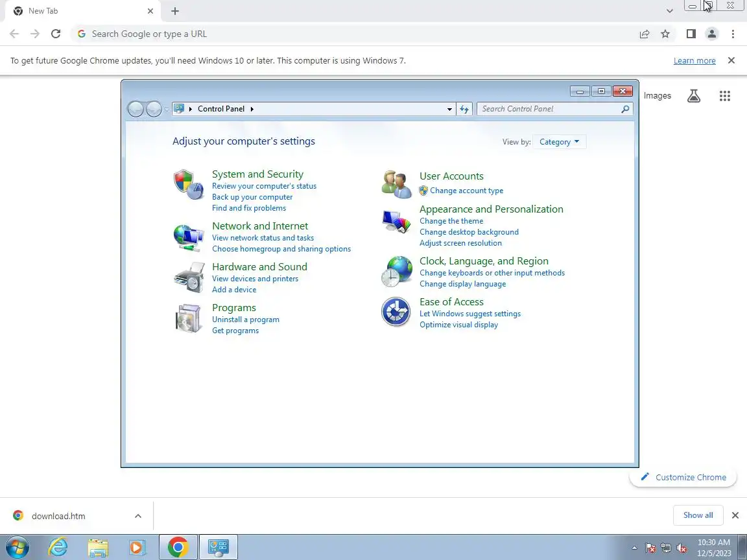This screenshot has height=560, width=747.
Task: Dismiss the Windows 7 update banner
Action: click(x=731, y=60)
